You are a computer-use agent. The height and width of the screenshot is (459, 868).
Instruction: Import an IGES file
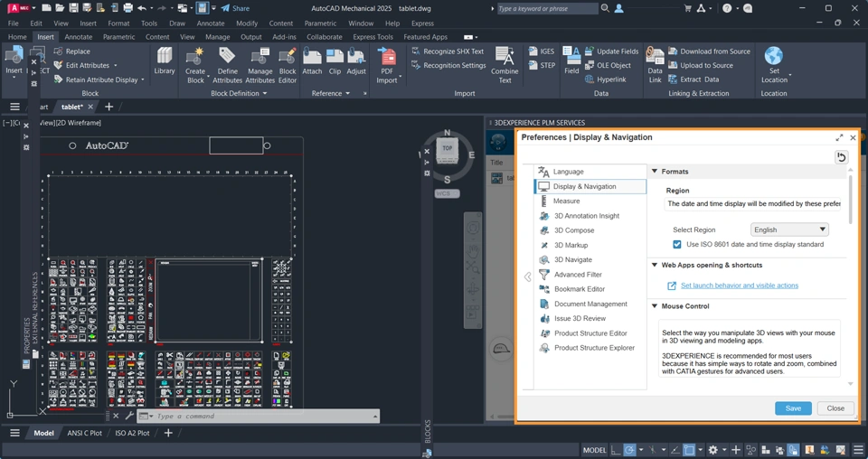(542, 52)
